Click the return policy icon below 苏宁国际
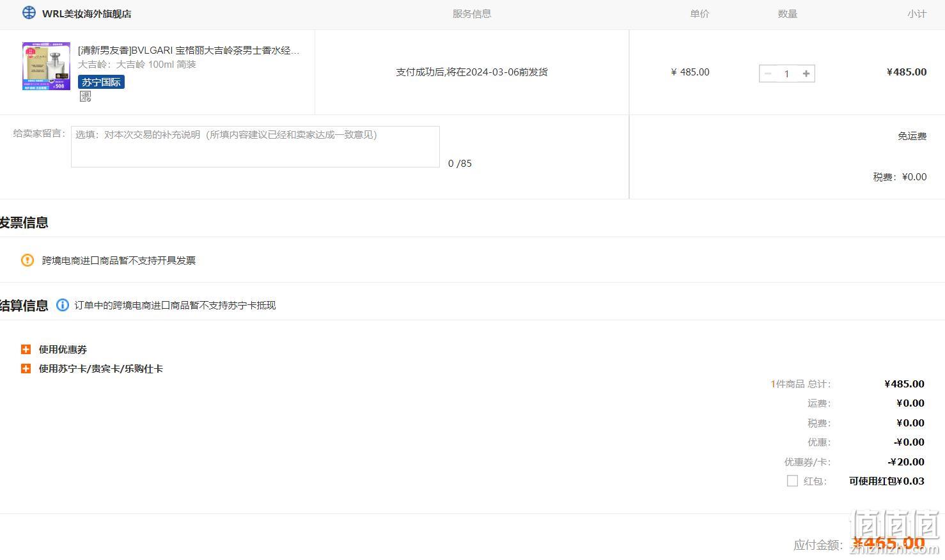 coord(85,96)
